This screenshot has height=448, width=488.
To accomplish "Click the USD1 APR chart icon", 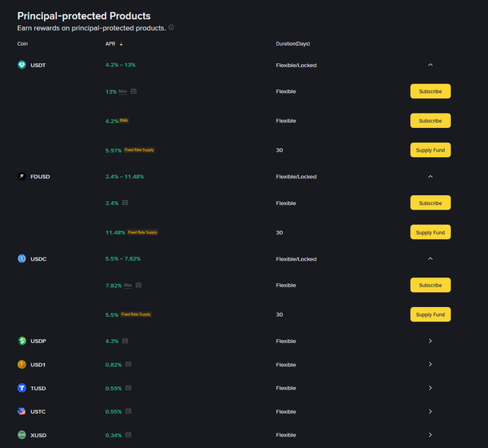I will click(129, 364).
